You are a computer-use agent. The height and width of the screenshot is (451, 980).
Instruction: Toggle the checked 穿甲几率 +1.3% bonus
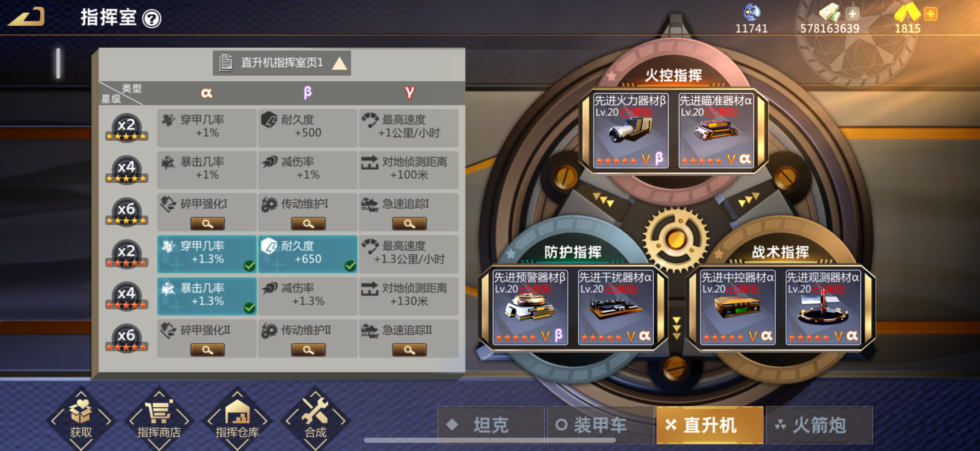(x=207, y=254)
